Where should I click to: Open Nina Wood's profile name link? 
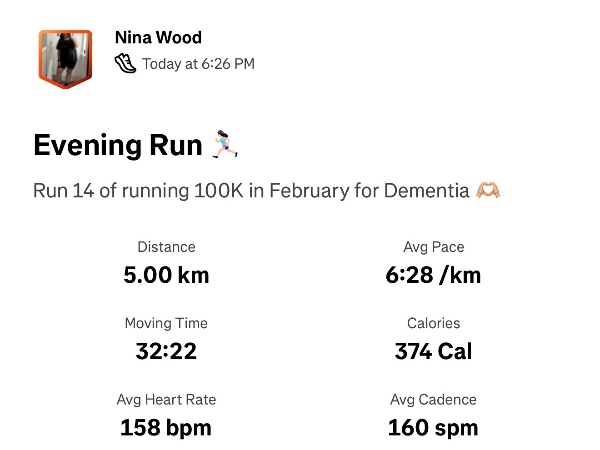[158, 38]
